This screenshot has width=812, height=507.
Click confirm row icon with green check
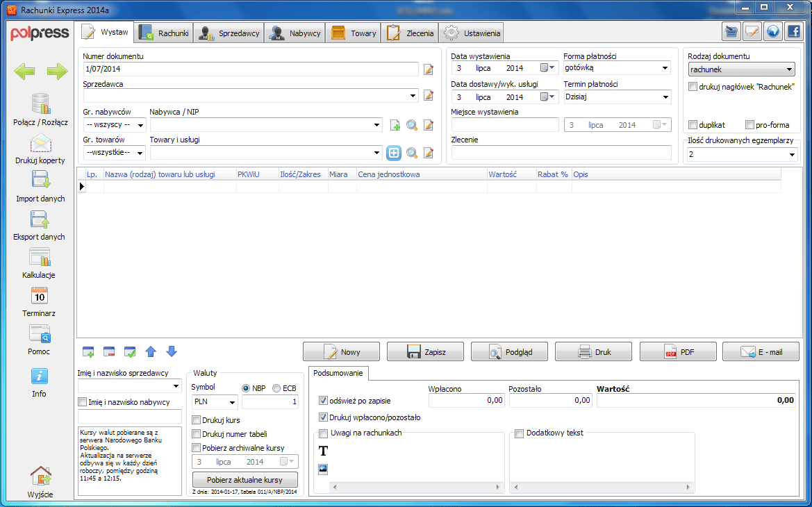click(x=130, y=352)
